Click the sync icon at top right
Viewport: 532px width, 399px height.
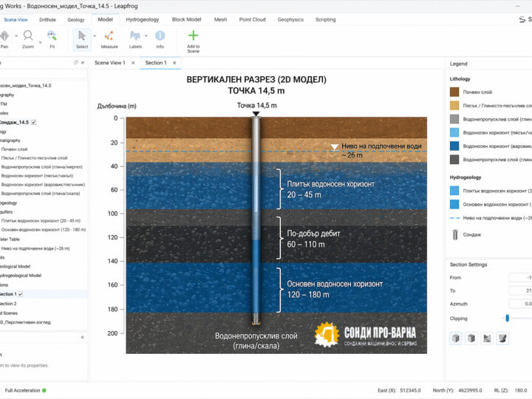tap(522, 20)
